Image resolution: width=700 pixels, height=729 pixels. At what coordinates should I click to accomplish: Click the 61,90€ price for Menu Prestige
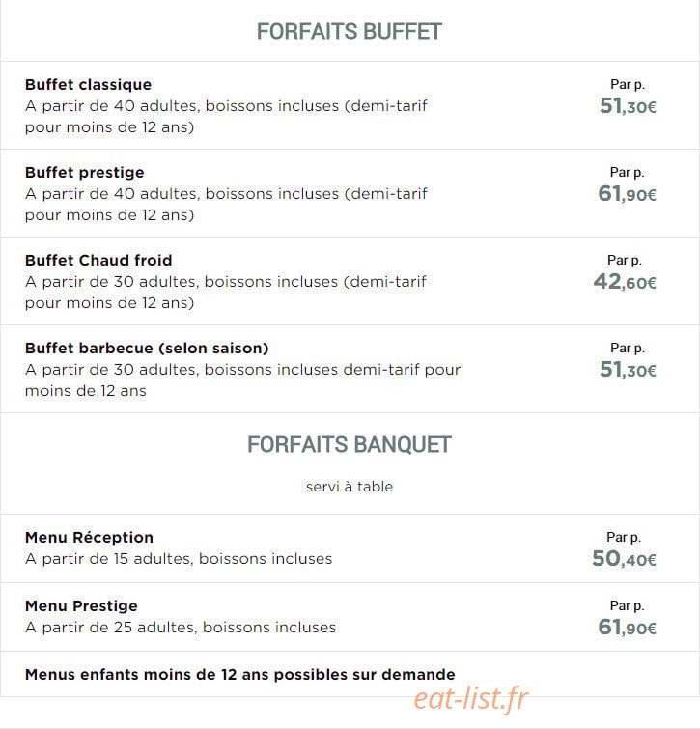[627, 628]
